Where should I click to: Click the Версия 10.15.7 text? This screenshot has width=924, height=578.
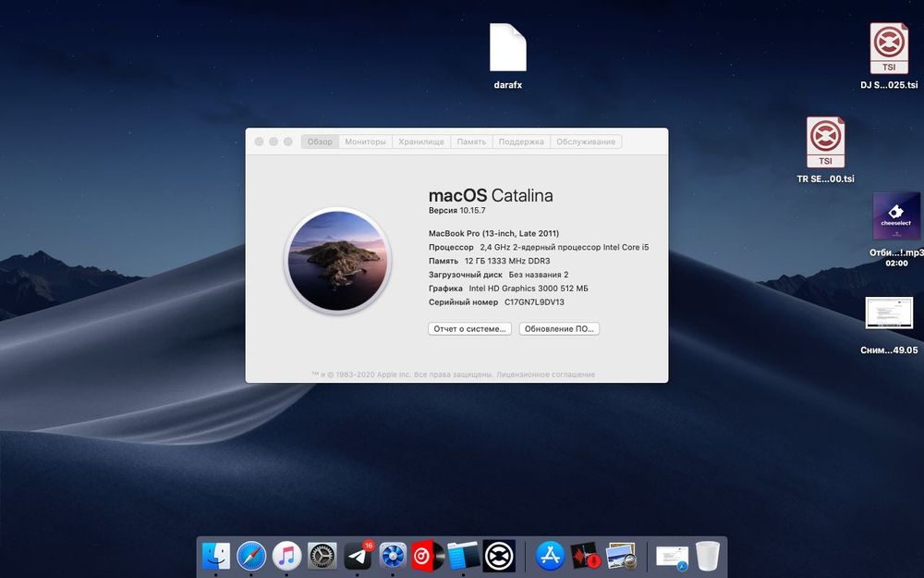click(x=456, y=210)
